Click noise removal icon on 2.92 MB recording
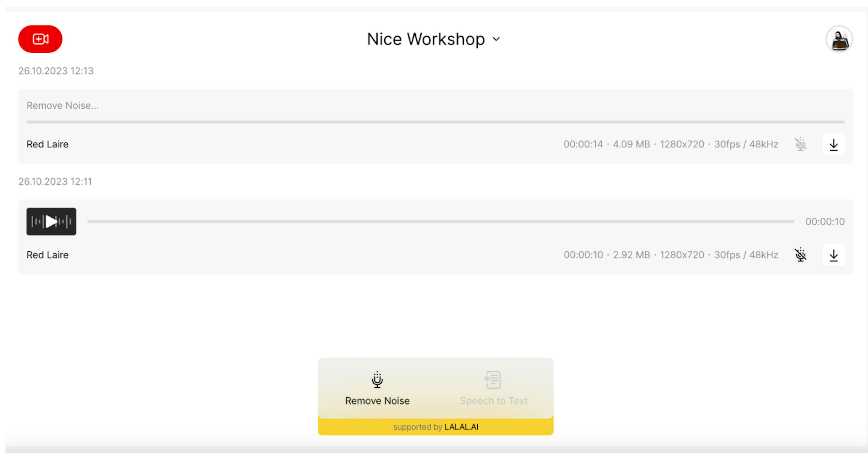 click(801, 255)
